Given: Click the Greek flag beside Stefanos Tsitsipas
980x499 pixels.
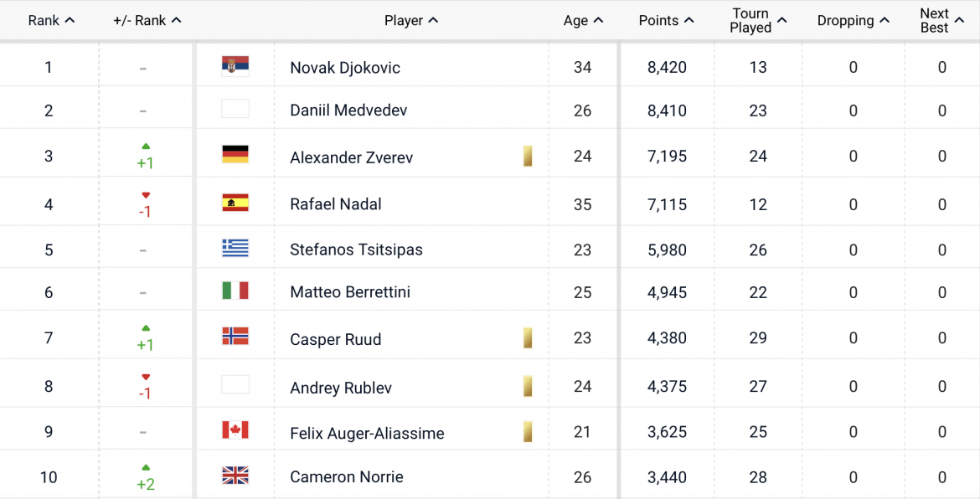Looking at the screenshot, I should pyautogui.click(x=235, y=247).
